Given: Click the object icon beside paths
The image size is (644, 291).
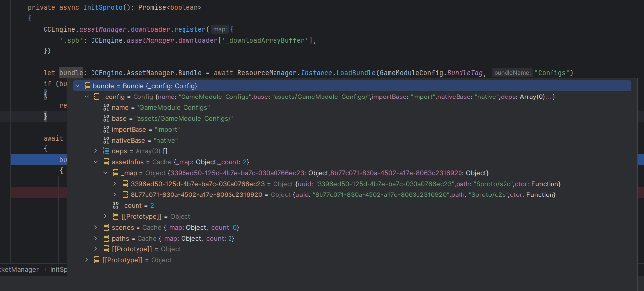Looking at the screenshot, I should (x=106, y=239).
